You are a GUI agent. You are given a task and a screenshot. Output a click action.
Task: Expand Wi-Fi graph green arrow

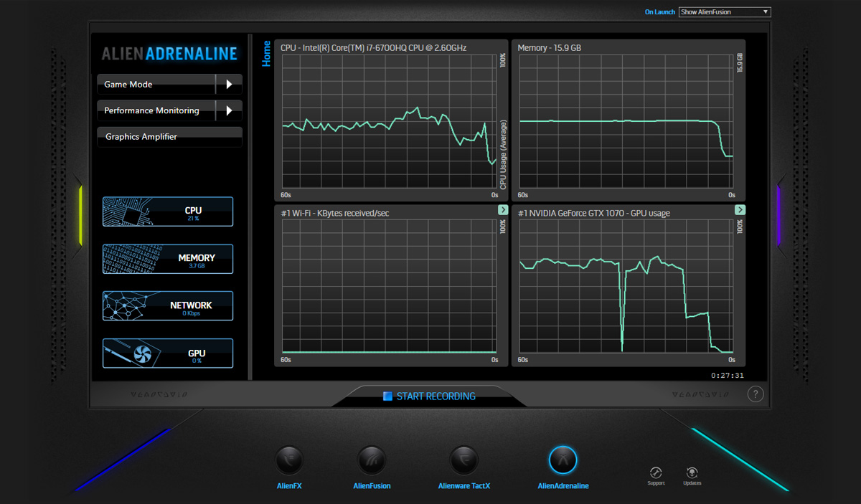[x=503, y=210]
